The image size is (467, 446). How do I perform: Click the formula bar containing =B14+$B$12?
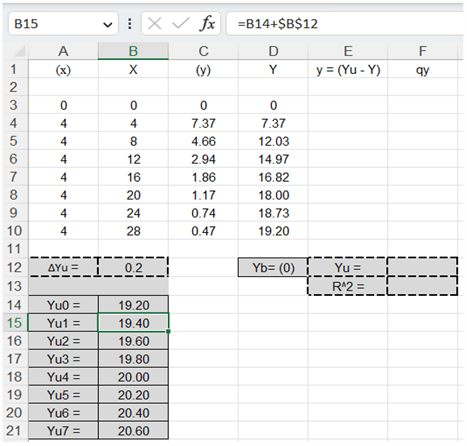click(x=344, y=24)
